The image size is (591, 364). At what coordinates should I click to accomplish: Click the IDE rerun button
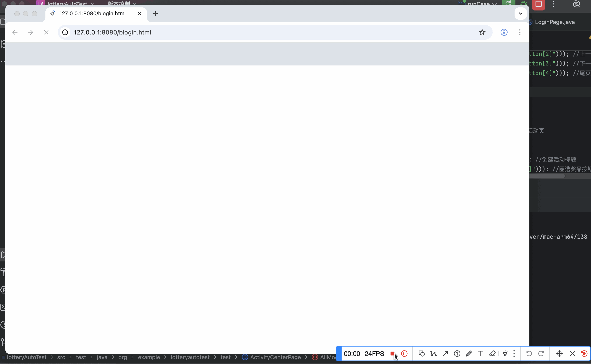coord(509,4)
